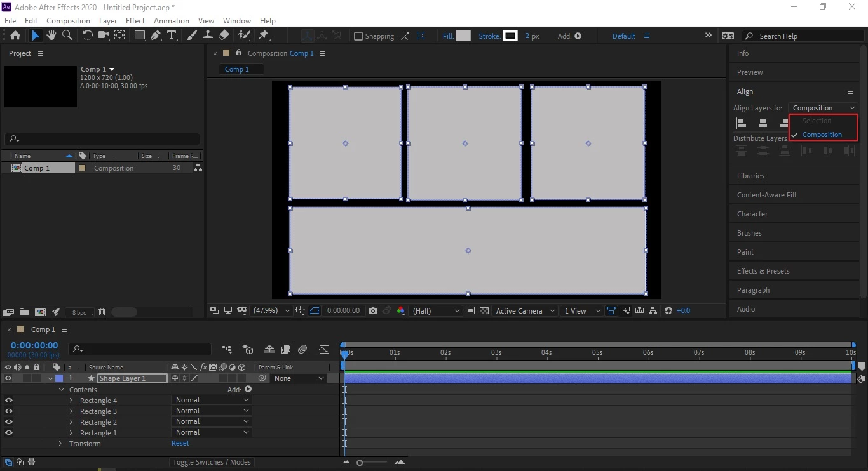The height and width of the screenshot is (471, 868).
Task: Click Toggle Switches / Modes button
Action: tap(212, 462)
